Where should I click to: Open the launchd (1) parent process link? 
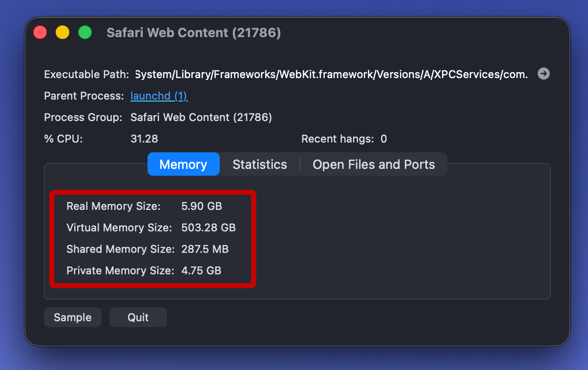159,96
